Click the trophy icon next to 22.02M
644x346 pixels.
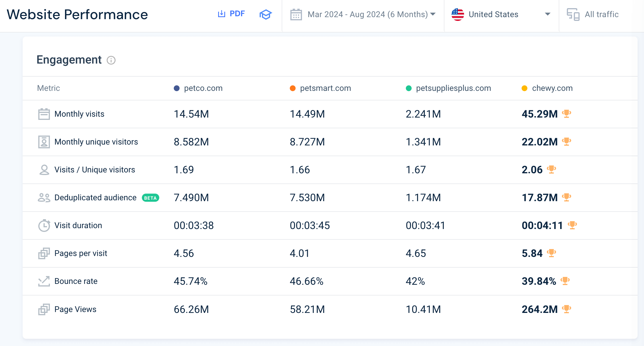(x=566, y=141)
